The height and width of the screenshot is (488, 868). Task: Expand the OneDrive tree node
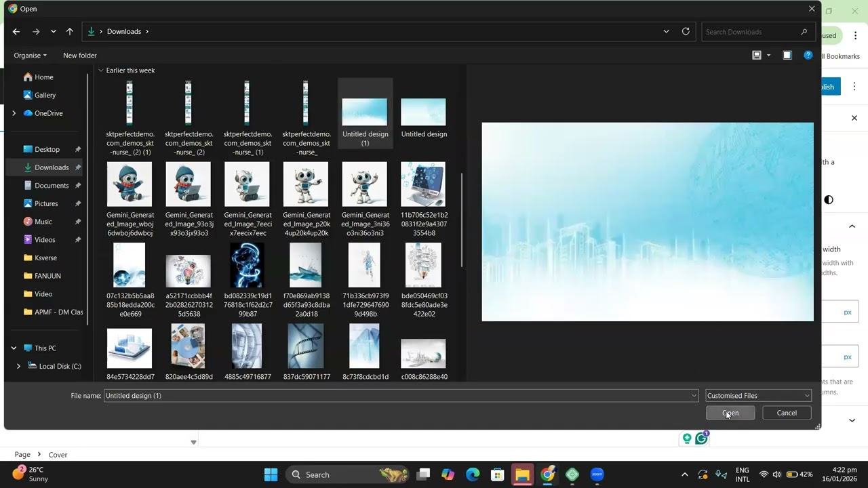(x=14, y=113)
